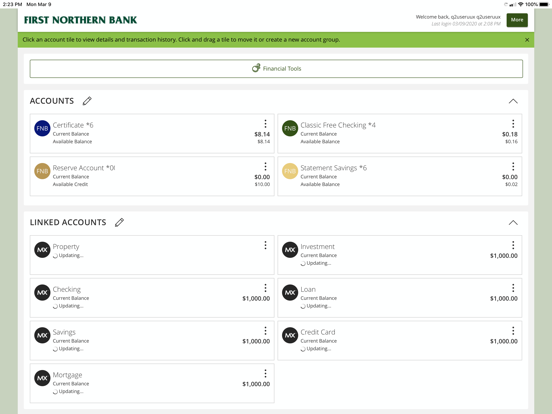Viewport: 552px width, 414px height.
Task: Click the Financial Tools piggy bank icon
Action: tap(256, 68)
